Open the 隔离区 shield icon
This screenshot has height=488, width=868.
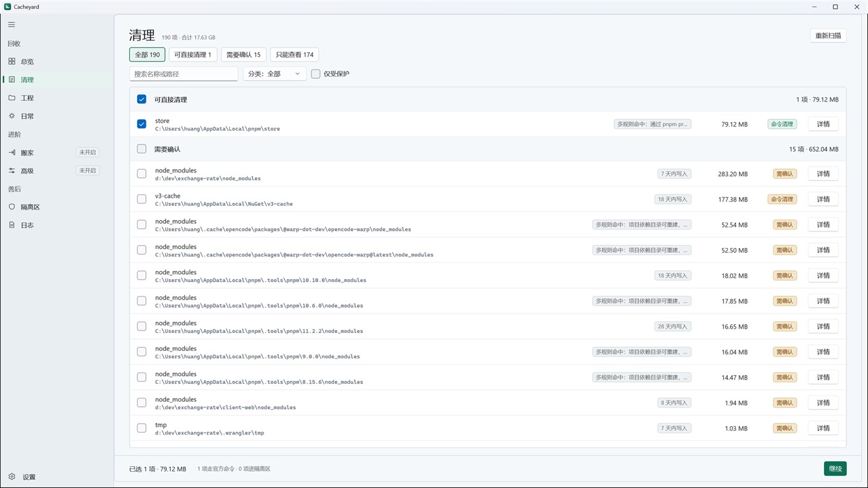coord(12,207)
